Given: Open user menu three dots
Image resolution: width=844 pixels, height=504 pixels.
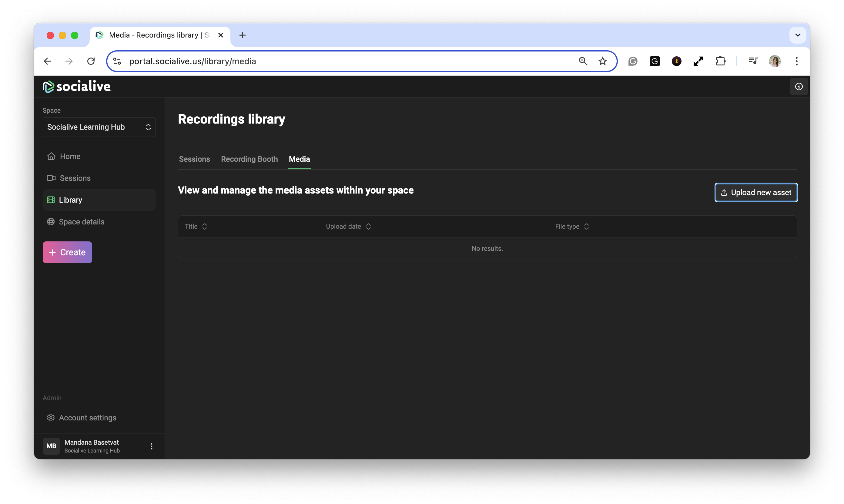Looking at the screenshot, I should (x=152, y=446).
